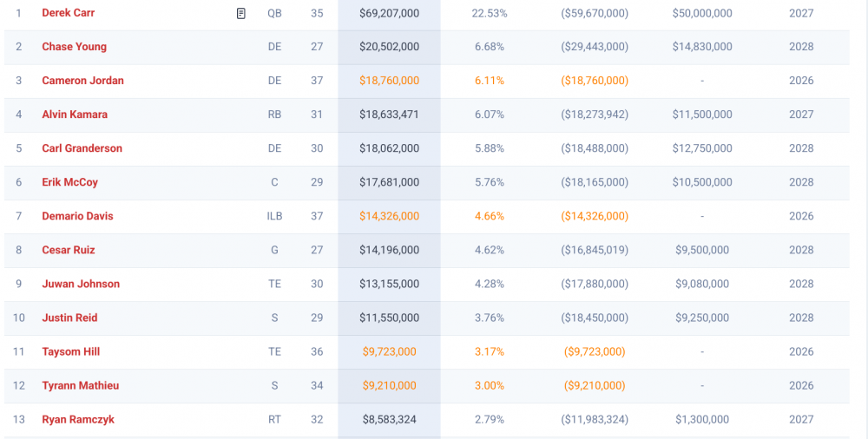The height and width of the screenshot is (439, 868).
Task: Click Derek Carr's $69,207,000 cap hit cell
Action: (x=389, y=14)
